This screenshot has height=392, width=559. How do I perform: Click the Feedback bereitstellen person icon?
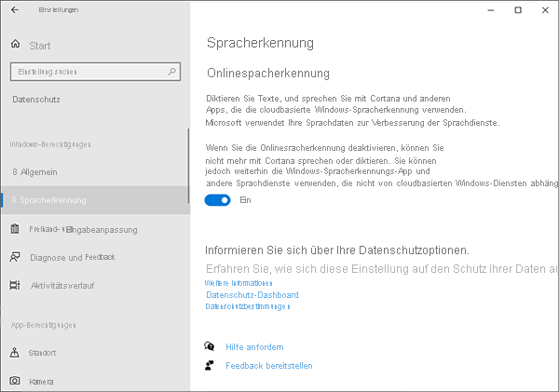point(210,366)
